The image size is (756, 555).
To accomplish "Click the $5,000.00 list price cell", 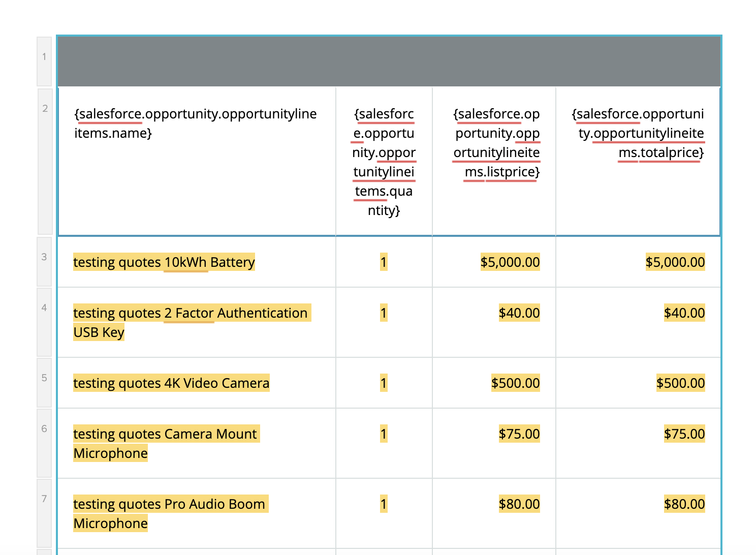I will pyautogui.click(x=494, y=262).
